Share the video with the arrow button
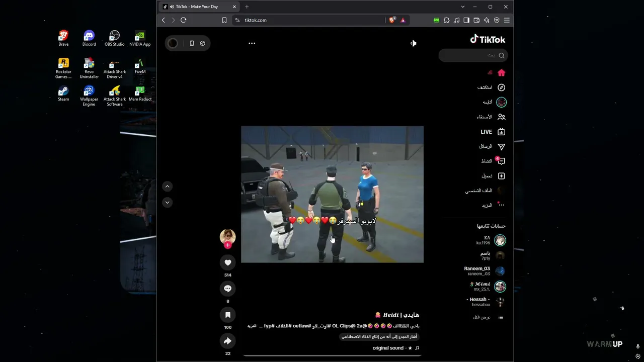The height and width of the screenshot is (362, 644). tap(228, 341)
